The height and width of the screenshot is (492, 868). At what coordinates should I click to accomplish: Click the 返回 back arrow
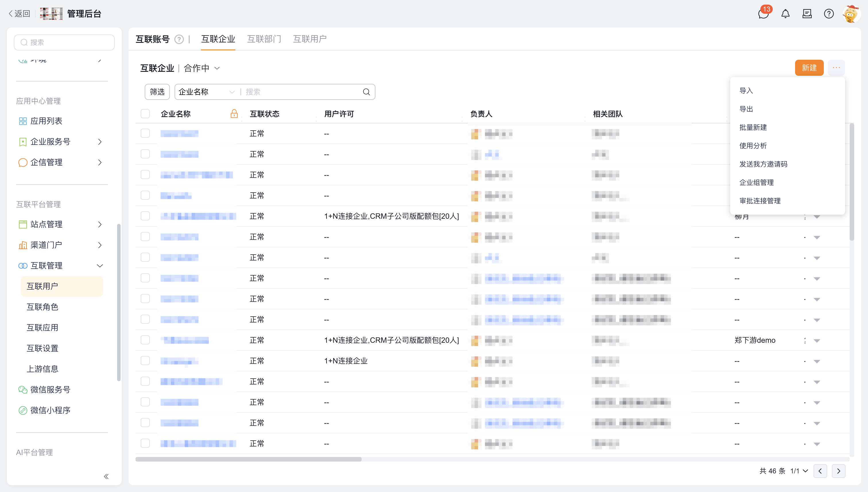click(x=19, y=13)
